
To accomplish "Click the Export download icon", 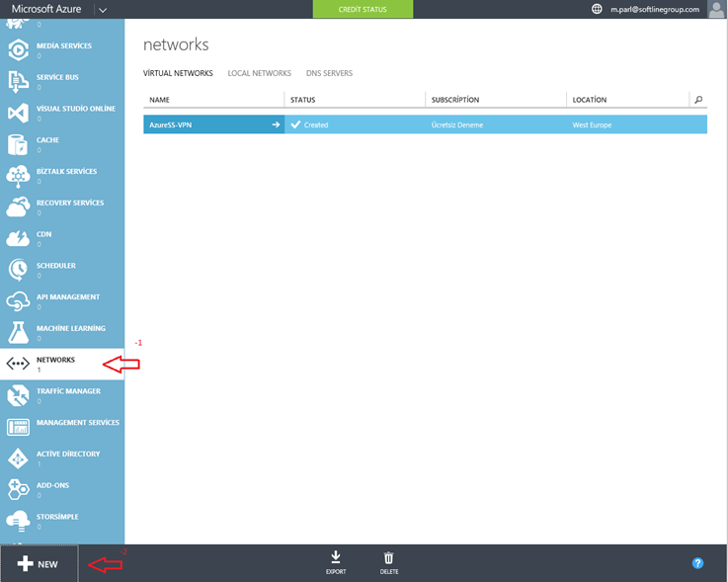I will pyautogui.click(x=336, y=557).
